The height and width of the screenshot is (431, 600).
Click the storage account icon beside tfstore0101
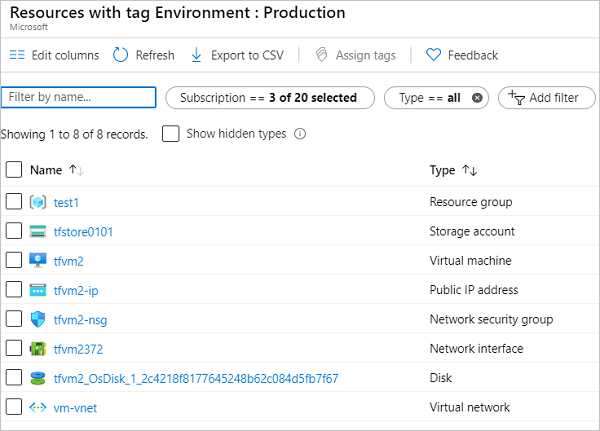coord(39,232)
